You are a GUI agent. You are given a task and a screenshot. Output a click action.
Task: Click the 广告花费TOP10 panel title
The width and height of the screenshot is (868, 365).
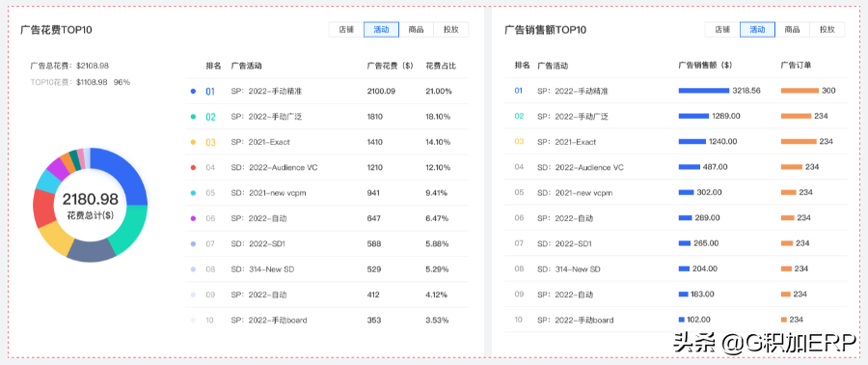pyautogui.click(x=56, y=30)
